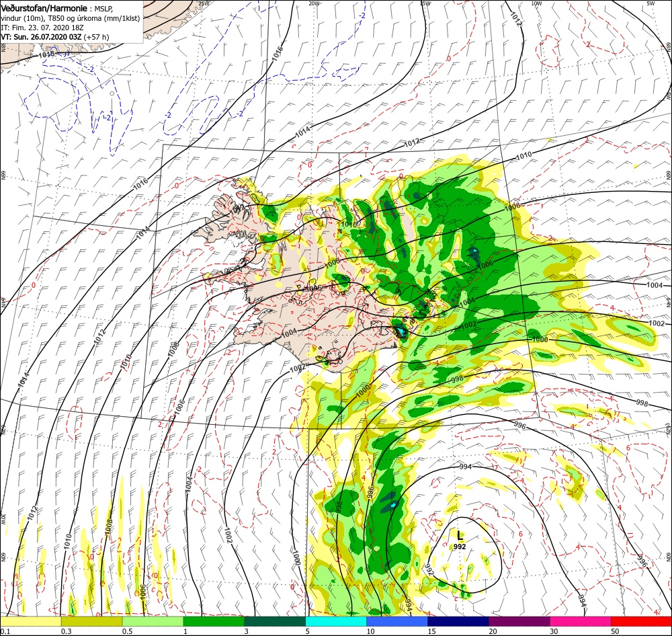Pick the cyan 5 mm legend swatch
Viewport: 672px width, 636px height.
[336, 621]
